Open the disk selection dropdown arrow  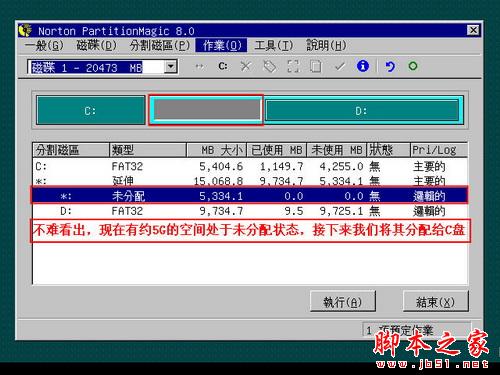click(x=171, y=67)
